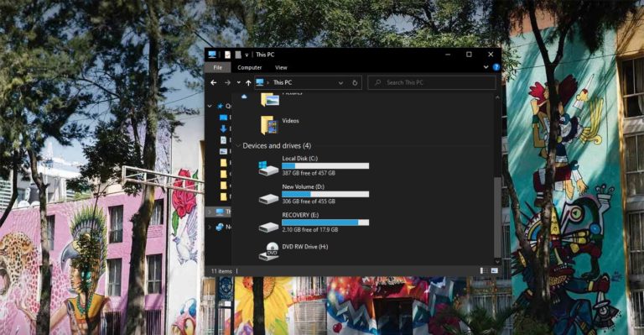This screenshot has height=335, width=644.
Task: Select the RECOVERY (E:) drive icon
Action: click(268, 227)
